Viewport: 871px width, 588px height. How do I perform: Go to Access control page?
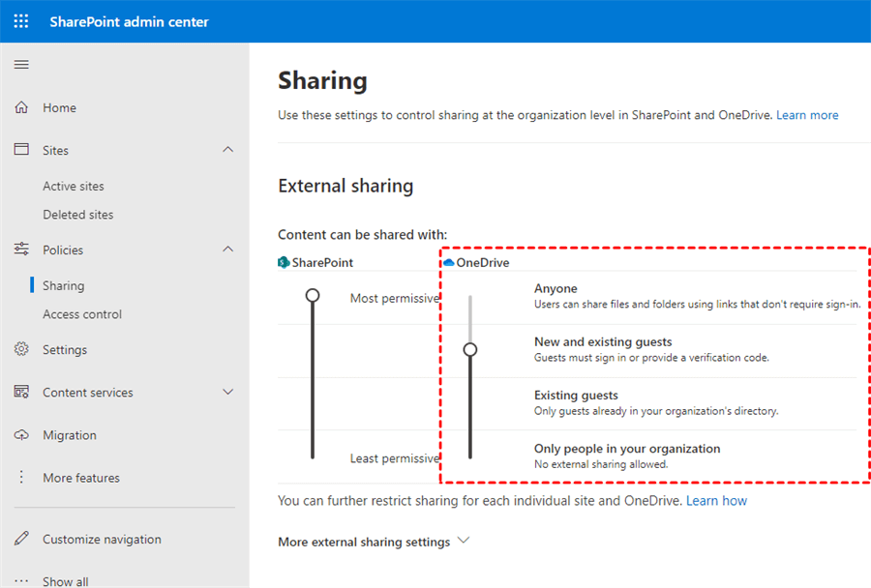coord(82,314)
